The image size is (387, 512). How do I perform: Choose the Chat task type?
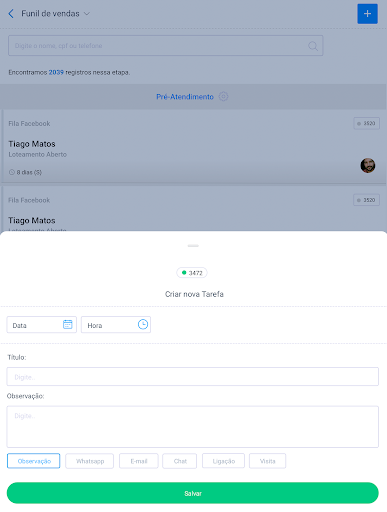tap(180, 461)
